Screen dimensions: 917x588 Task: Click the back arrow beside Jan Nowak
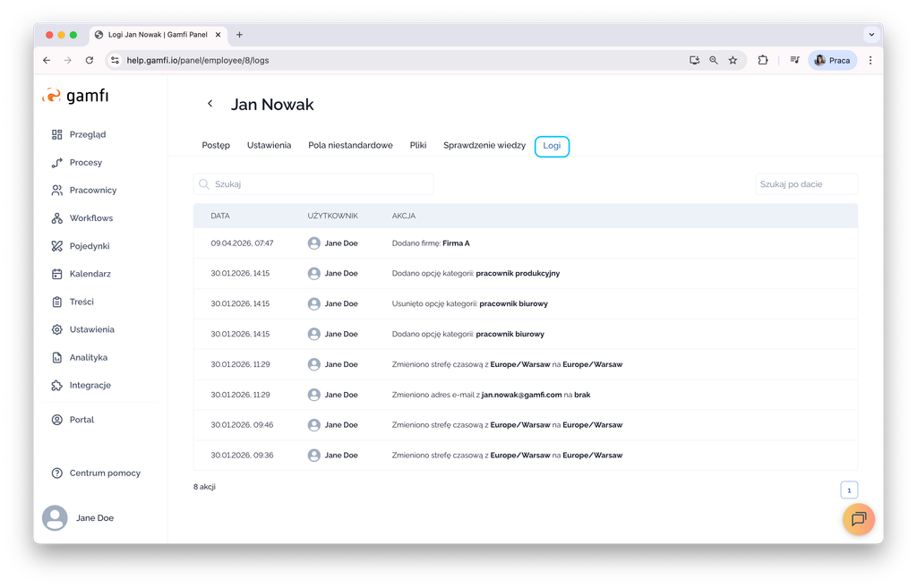[210, 104]
